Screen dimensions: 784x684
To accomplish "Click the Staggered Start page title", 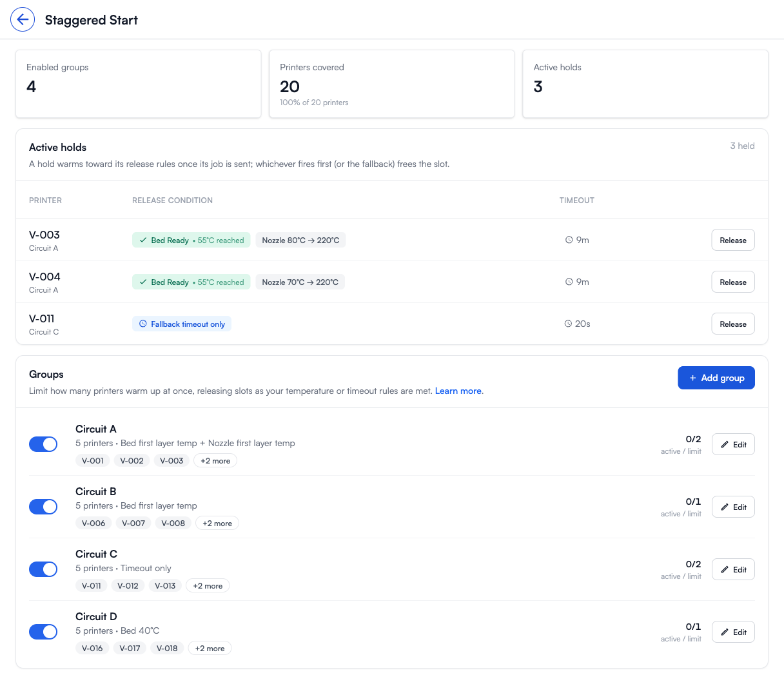I will click(92, 20).
